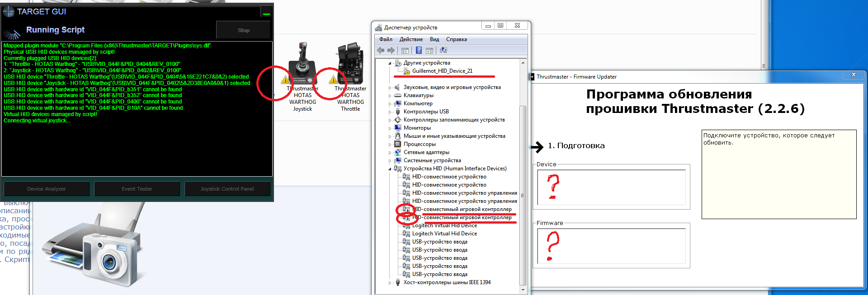Open the Вид menu
The width and height of the screenshot is (868, 295).
tap(434, 39)
